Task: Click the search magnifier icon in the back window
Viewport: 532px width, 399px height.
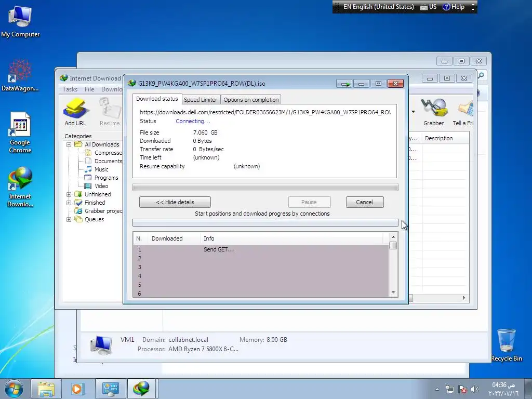Action: [x=481, y=75]
